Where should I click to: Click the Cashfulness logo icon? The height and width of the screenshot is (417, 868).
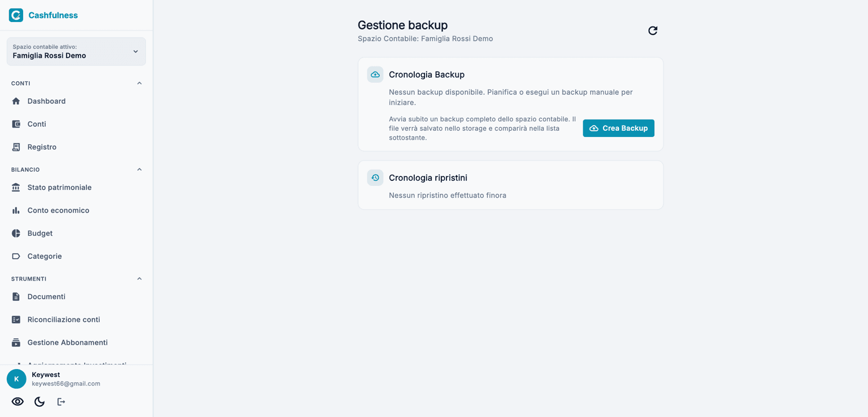click(16, 15)
